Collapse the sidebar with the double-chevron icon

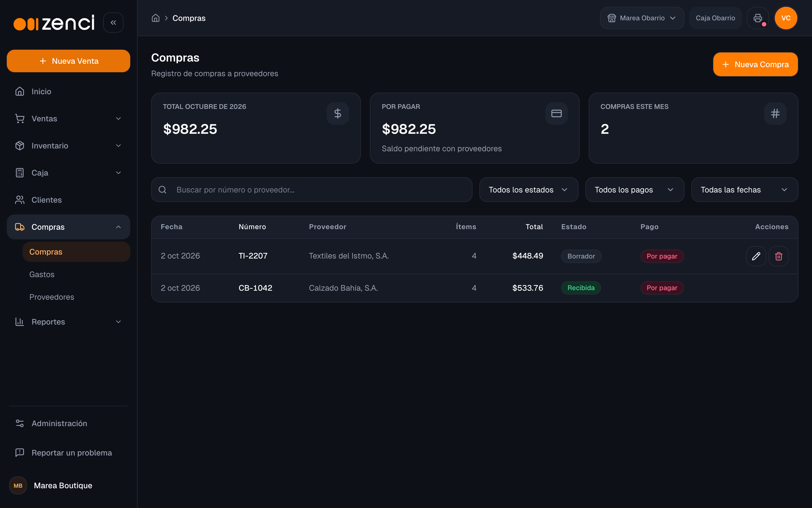(x=113, y=23)
